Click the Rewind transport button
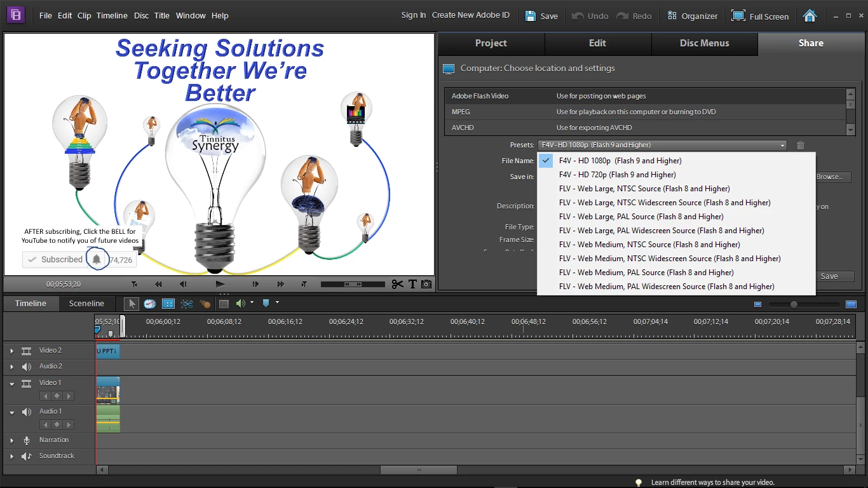The image size is (868, 488). pyautogui.click(x=158, y=284)
